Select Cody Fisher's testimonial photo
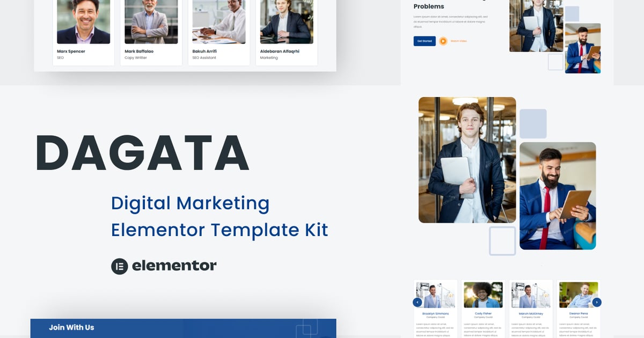 coord(482,295)
